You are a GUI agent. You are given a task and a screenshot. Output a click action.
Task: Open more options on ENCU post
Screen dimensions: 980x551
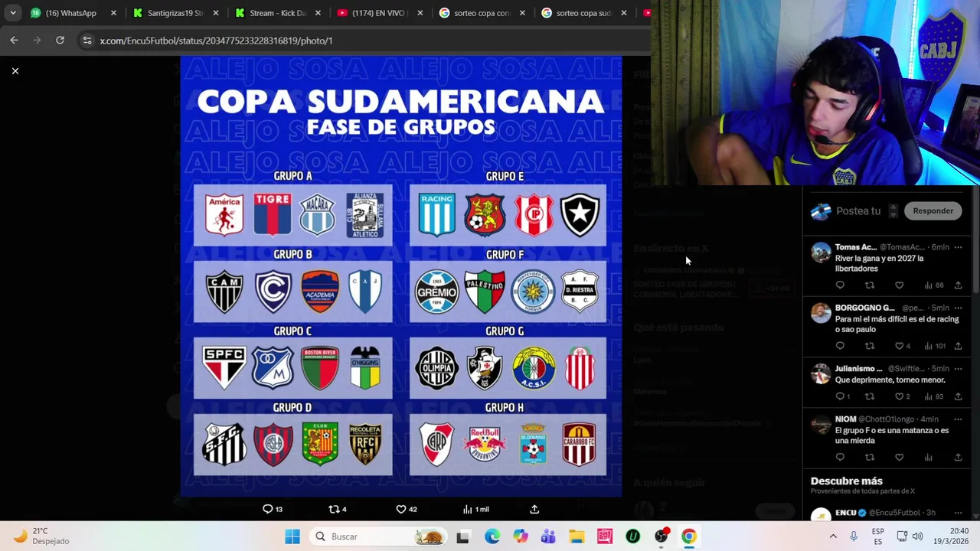(x=958, y=513)
